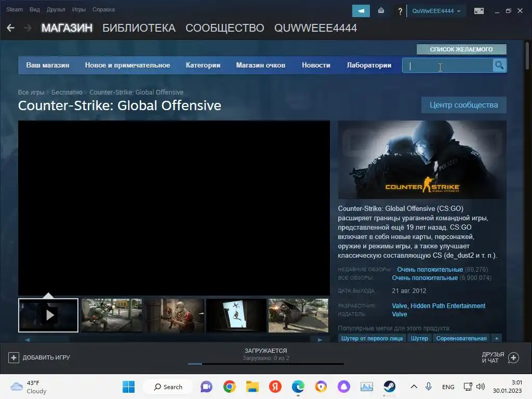Image resolution: width=532 pixels, height=399 pixels.
Task: Open the QUWWEEE4444 profile tab
Action: [x=315, y=28]
